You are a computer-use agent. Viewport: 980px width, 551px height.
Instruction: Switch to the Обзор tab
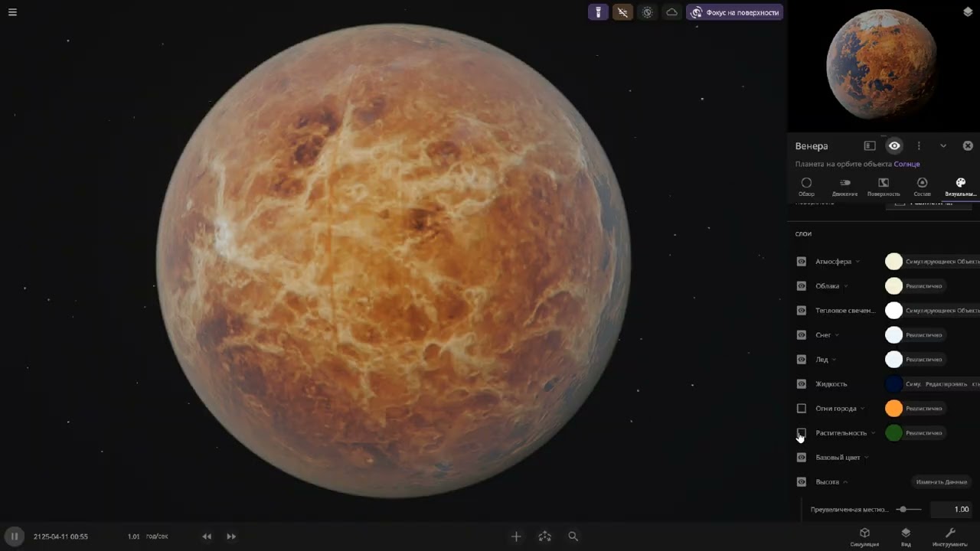[806, 187]
